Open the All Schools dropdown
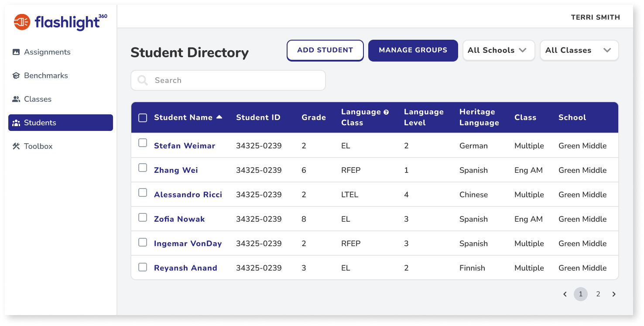This screenshot has width=644, height=326. [498, 50]
